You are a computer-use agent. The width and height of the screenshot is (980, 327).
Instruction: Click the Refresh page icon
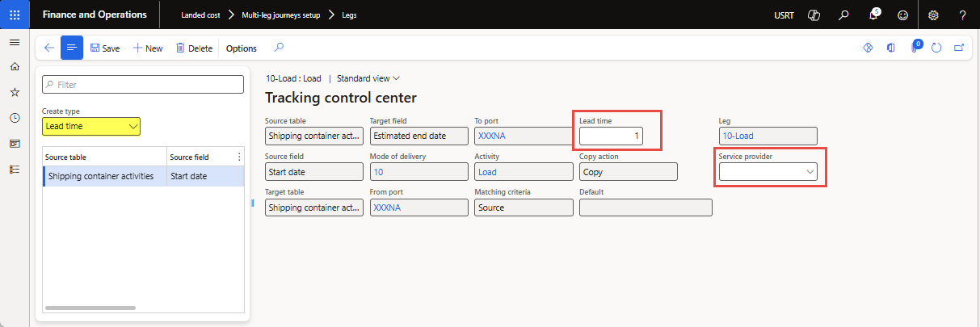936,48
